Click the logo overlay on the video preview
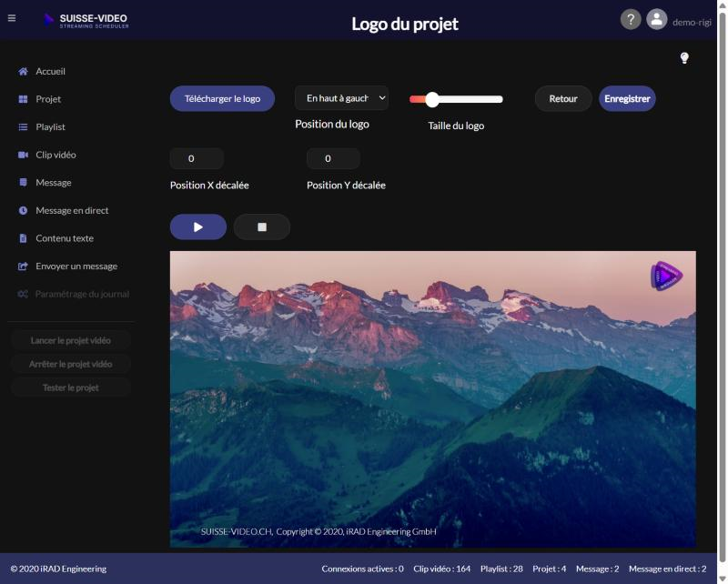The height and width of the screenshot is (584, 728). (x=666, y=277)
